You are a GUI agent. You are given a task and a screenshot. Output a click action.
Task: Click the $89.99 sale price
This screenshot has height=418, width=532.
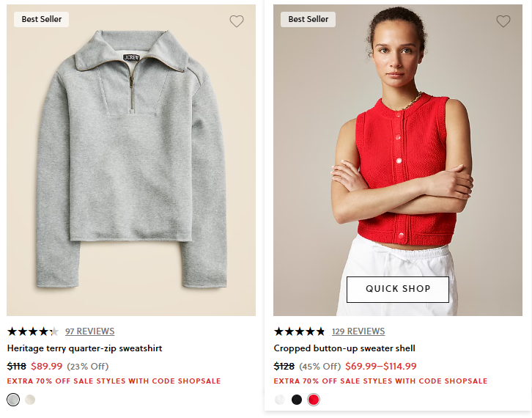click(47, 366)
